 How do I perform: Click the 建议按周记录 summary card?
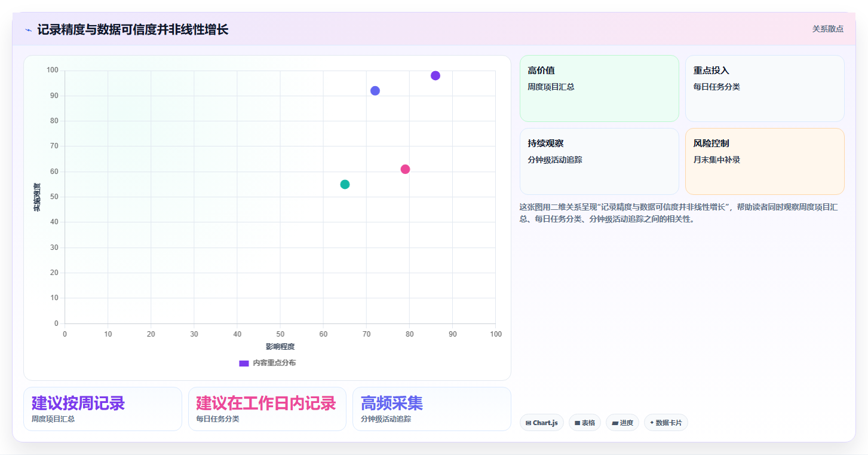coord(103,409)
